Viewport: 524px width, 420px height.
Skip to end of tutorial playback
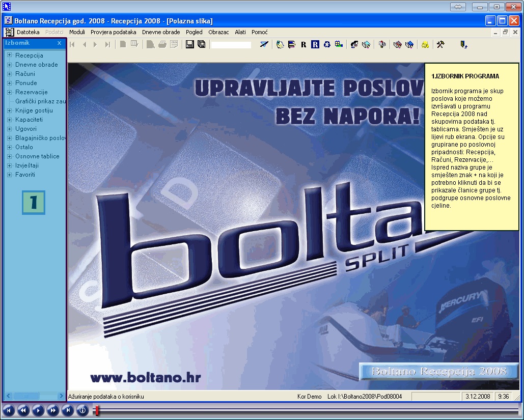68,410
